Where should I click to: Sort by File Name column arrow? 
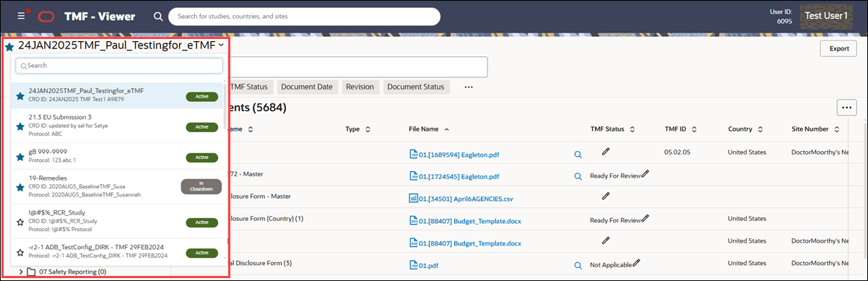click(446, 129)
